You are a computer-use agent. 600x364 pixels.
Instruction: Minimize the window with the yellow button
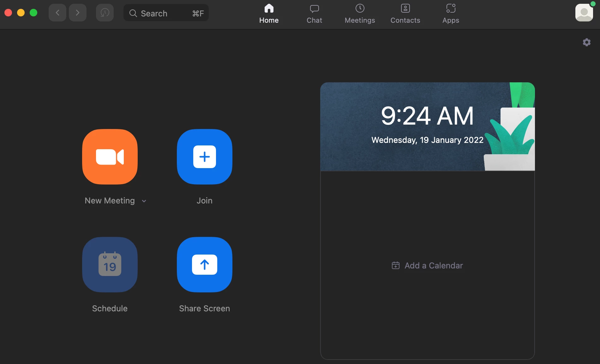[x=21, y=13]
